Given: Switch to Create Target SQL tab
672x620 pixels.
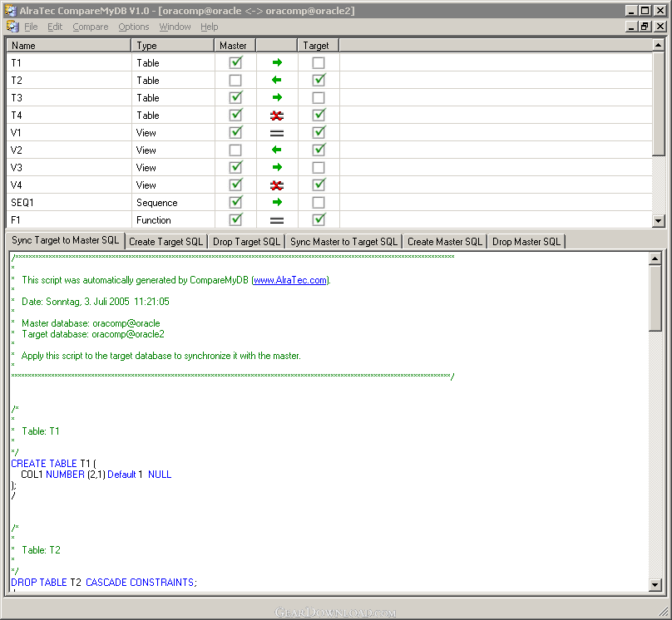Looking at the screenshot, I should (166, 242).
